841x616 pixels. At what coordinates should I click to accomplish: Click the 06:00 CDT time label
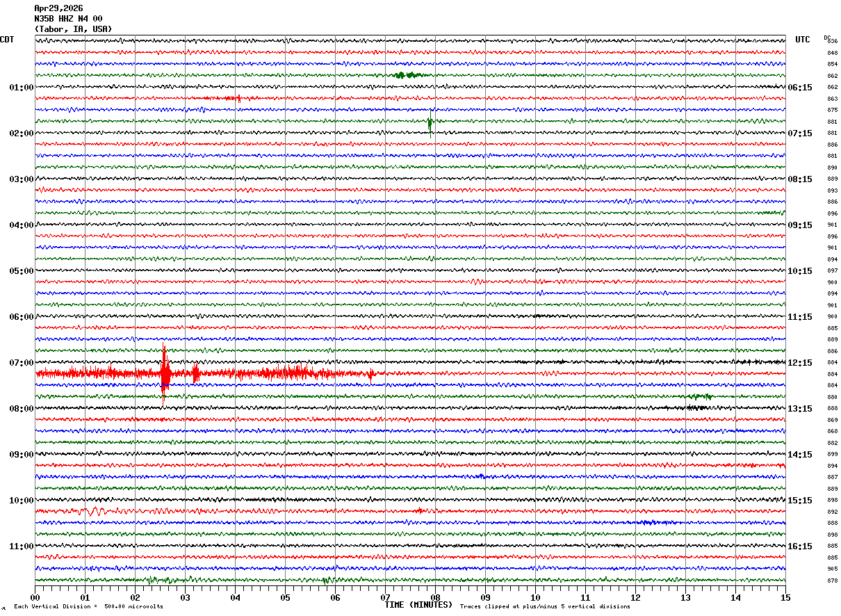22,317
